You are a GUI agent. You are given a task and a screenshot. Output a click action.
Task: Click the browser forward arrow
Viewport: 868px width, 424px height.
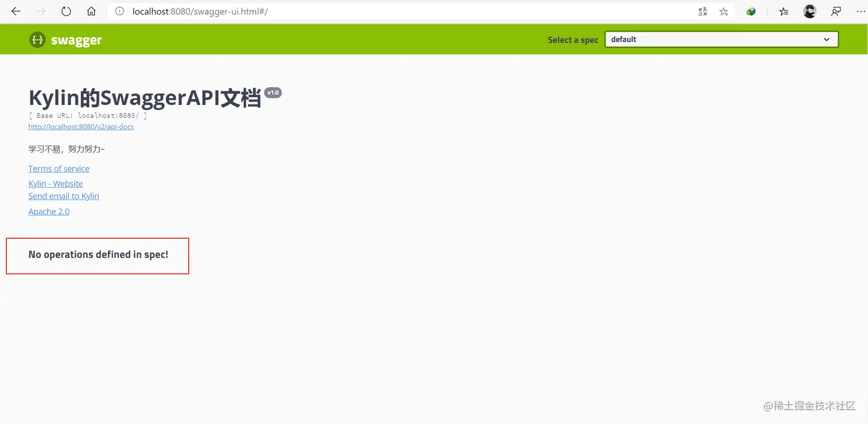point(41,11)
